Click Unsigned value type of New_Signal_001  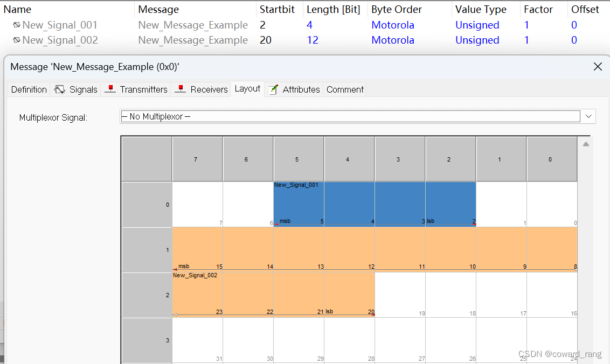(x=477, y=25)
